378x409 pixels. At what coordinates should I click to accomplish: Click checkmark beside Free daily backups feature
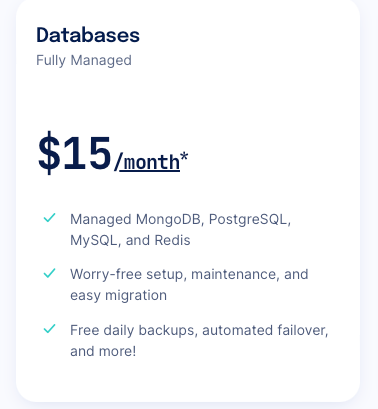50,329
